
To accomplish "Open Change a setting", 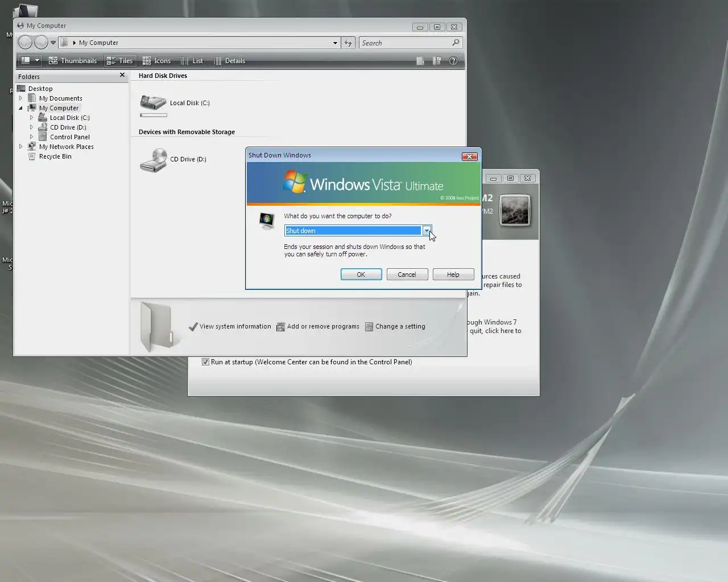I will pos(395,326).
